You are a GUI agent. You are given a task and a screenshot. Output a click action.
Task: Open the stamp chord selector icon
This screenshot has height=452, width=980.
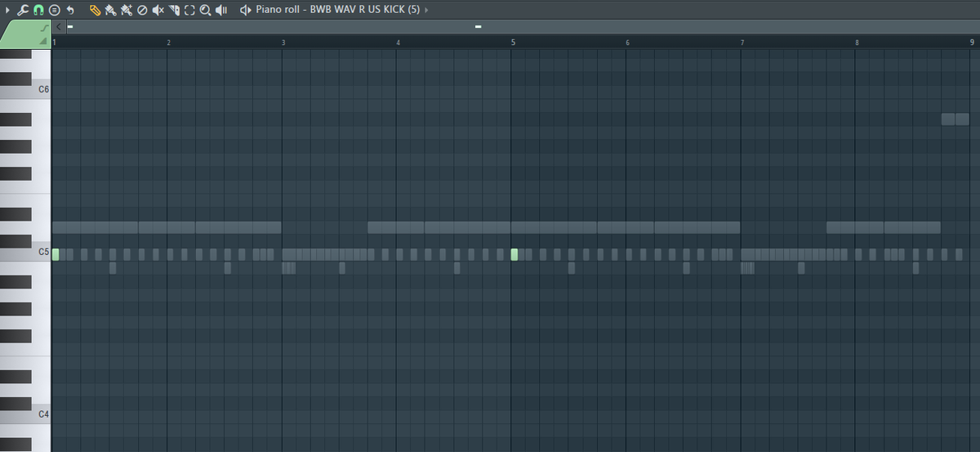tap(54, 10)
